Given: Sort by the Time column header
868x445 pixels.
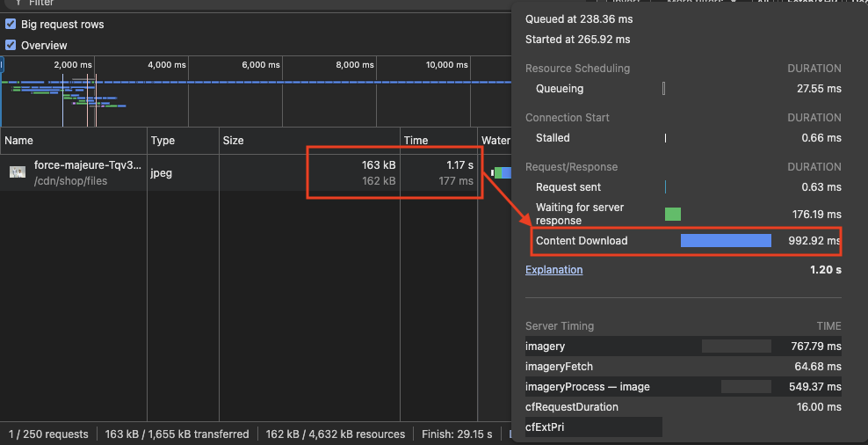Looking at the screenshot, I should [438, 141].
